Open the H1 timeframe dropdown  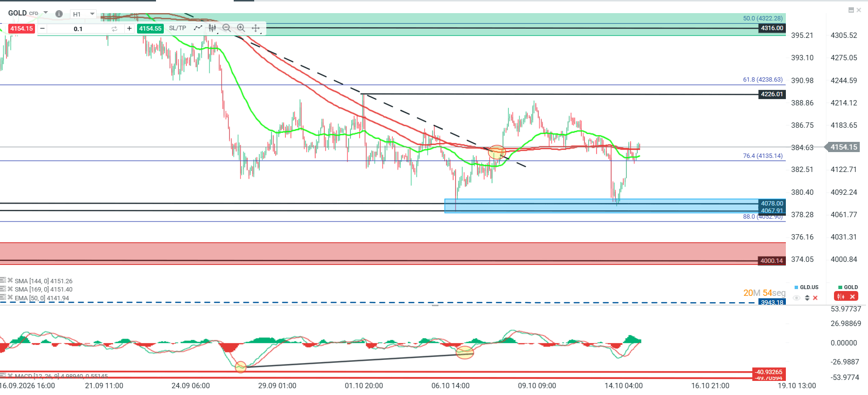(84, 14)
